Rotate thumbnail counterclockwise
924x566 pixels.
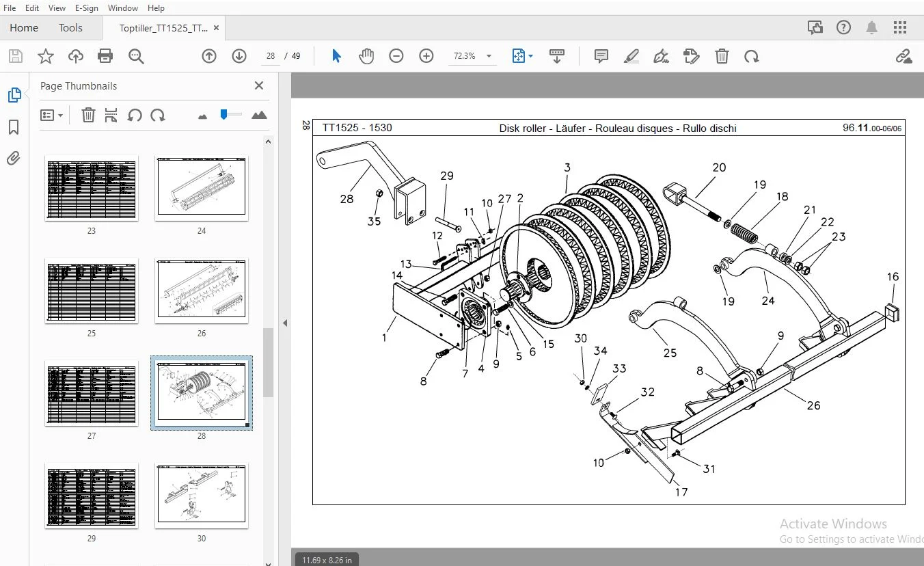pos(135,115)
